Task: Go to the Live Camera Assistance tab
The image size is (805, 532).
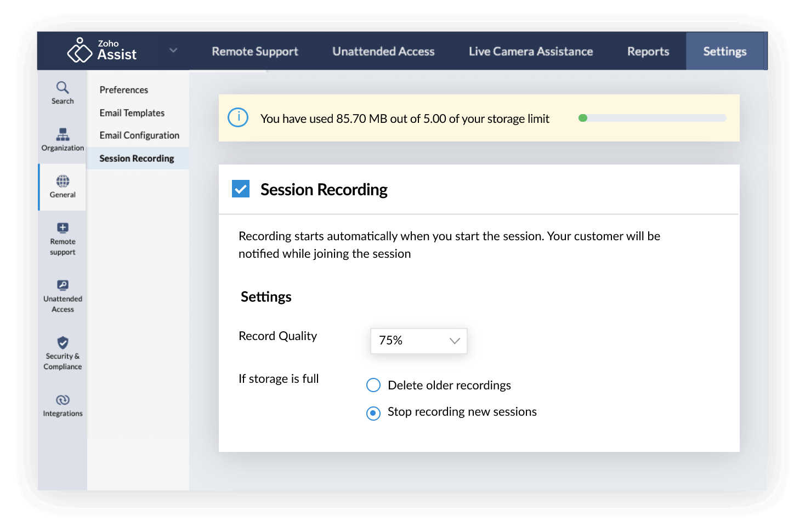Action: click(x=530, y=51)
